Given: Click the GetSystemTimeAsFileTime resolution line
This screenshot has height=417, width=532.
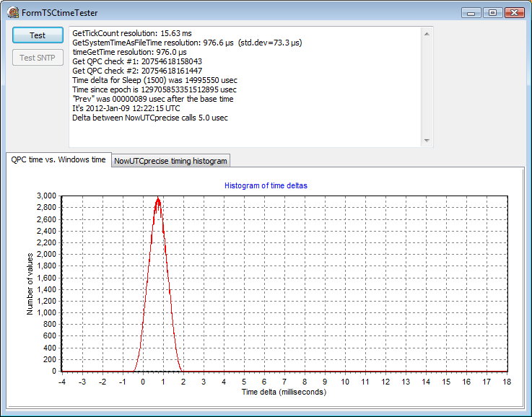Looking at the screenshot, I should tap(187, 43).
